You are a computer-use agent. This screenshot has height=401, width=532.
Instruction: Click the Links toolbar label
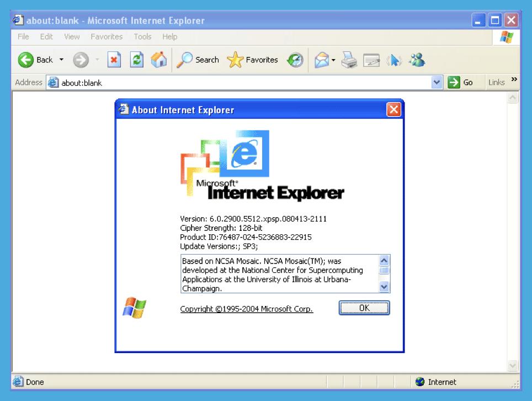coord(496,82)
